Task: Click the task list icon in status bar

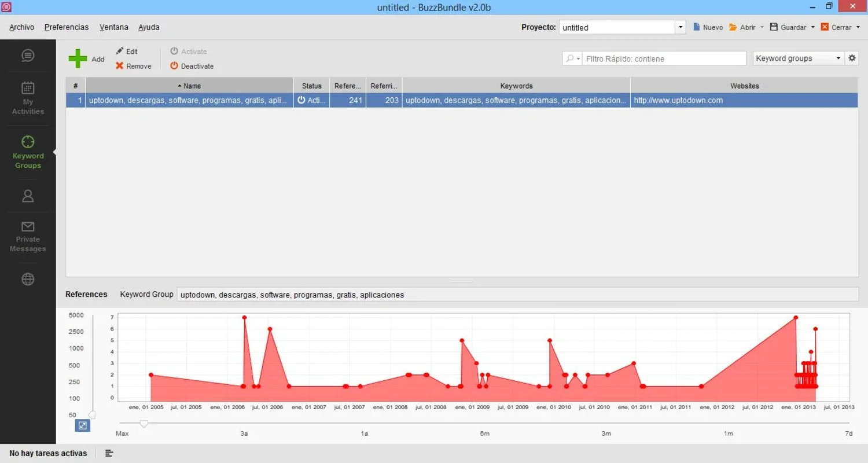Action: 109,453
